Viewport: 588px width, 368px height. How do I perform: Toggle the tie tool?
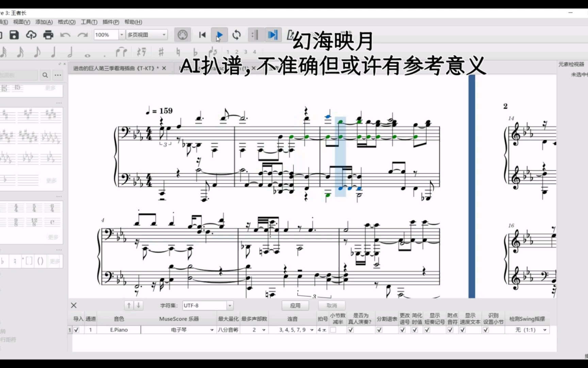[x=121, y=52]
